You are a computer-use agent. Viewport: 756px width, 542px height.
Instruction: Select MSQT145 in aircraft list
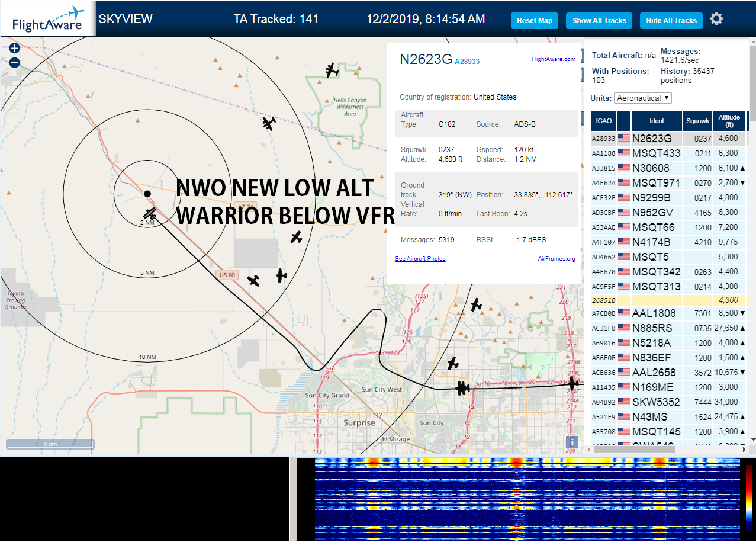click(x=669, y=432)
